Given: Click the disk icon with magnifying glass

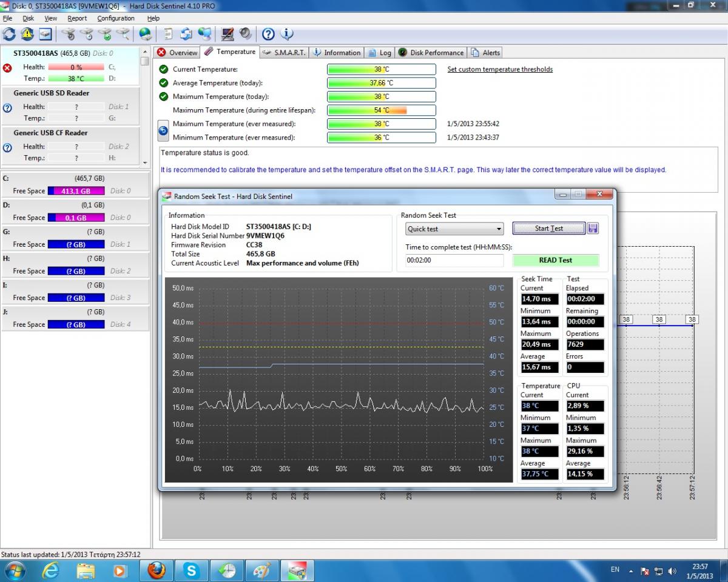Looking at the screenshot, I should pyautogui.click(x=123, y=34).
